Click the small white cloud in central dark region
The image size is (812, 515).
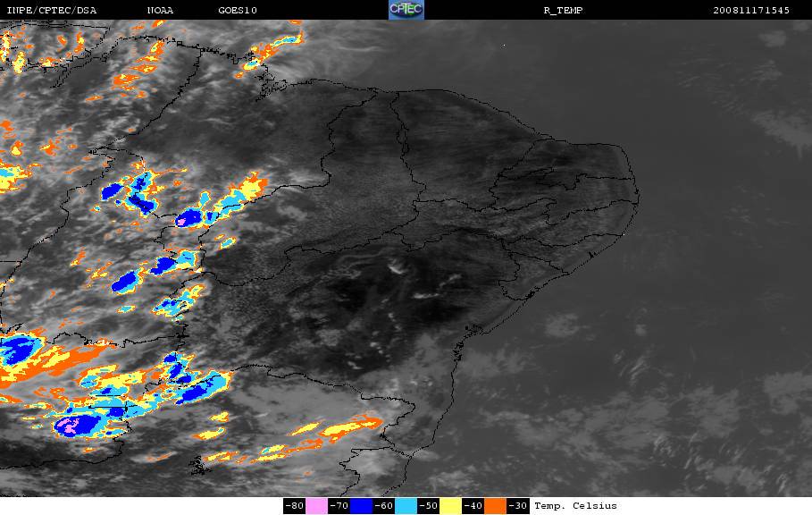[x=397, y=267]
